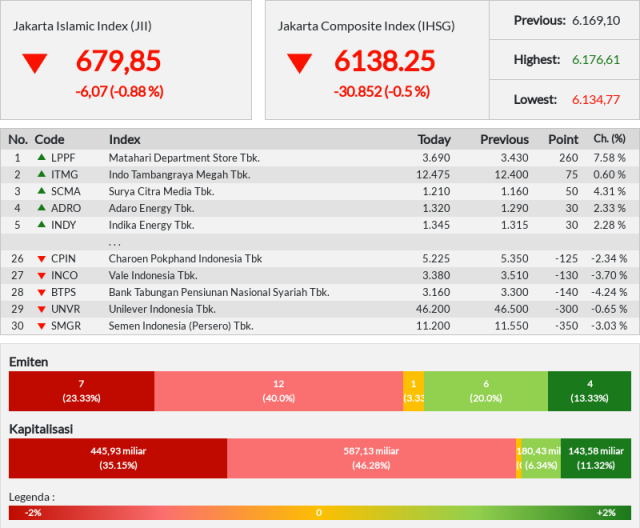Screen dimensions: 640x528
Task: Click the dark red Emiten segment showing 7
Action: pyautogui.click(x=82, y=391)
